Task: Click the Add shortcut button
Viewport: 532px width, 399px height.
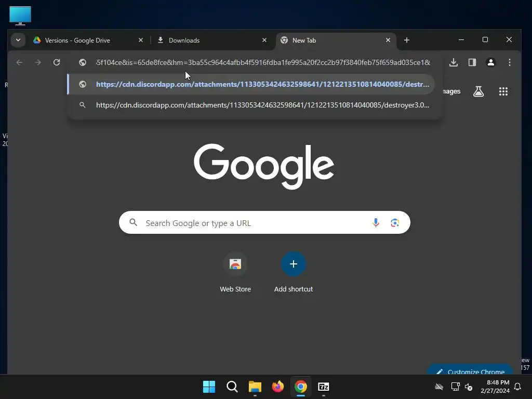Action: pyautogui.click(x=294, y=272)
